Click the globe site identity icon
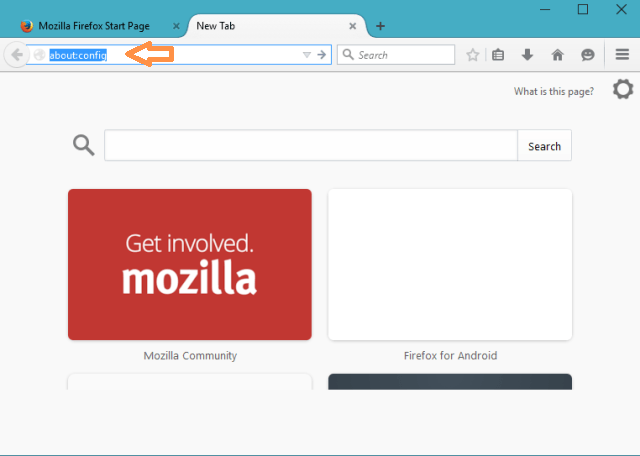Viewport: 640px width, 456px height. tap(39, 55)
